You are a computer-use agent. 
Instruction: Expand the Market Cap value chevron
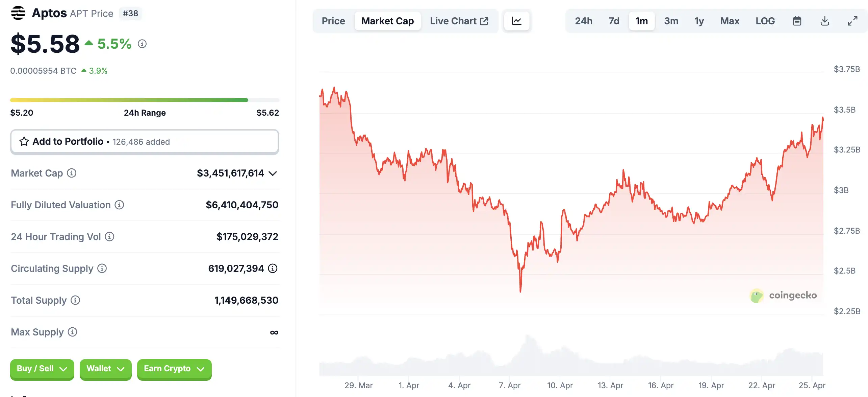click(x=273, y=173)
